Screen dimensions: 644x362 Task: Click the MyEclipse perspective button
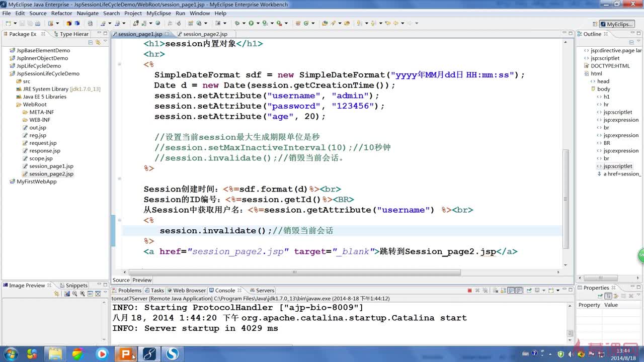click(x=616, y=24)
